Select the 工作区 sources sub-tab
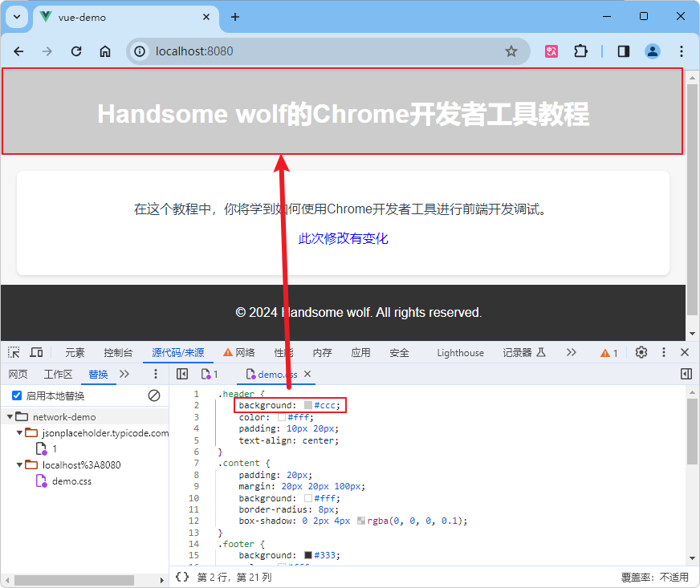700x588 pixels. click(x=58, y=375)
